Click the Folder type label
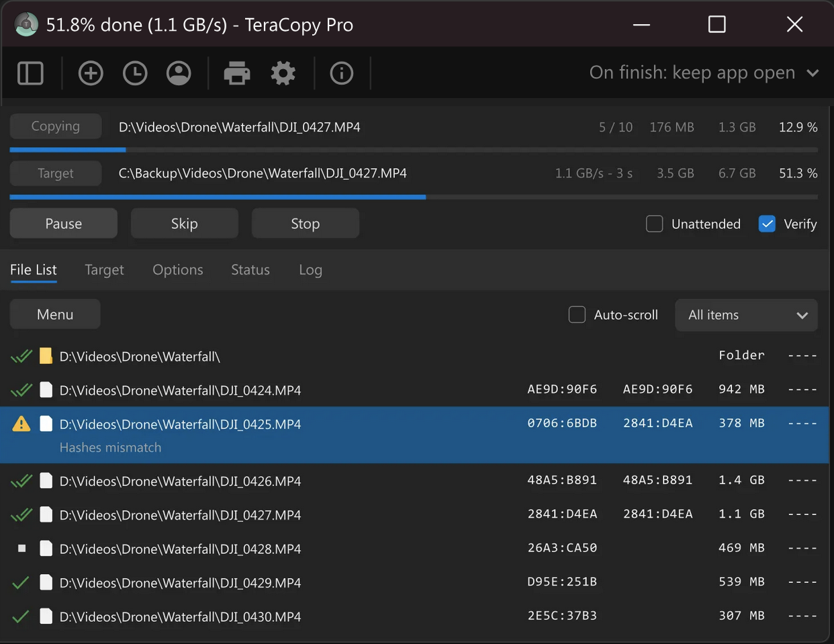This screenshot has width=834, height=644. click(741, 355)
